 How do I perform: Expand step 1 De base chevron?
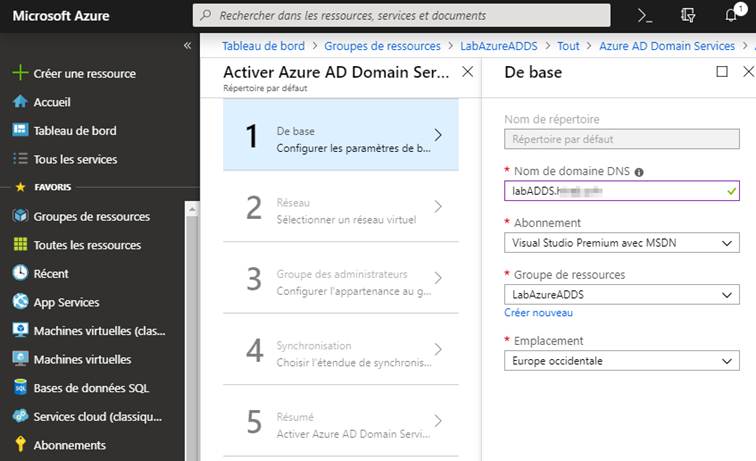pos(438,135)
